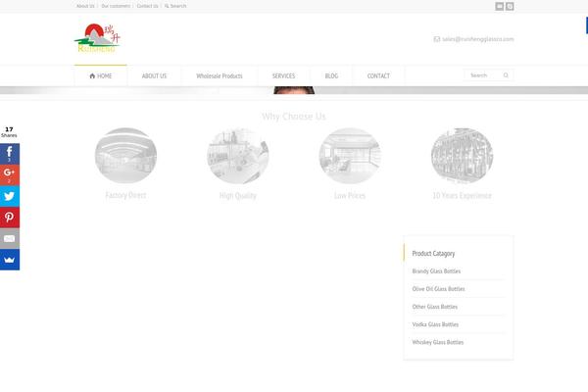Share page via email icon

[10, 238]
